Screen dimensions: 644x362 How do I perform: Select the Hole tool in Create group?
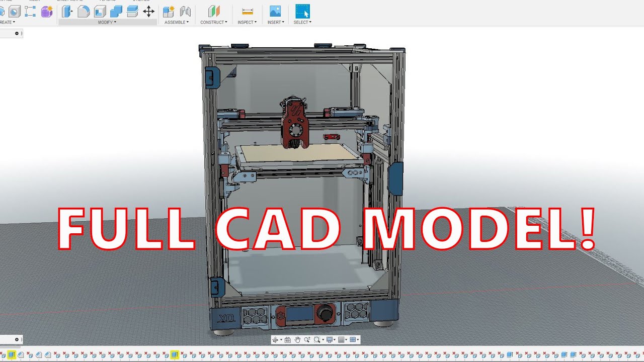[x=14, y=11]
